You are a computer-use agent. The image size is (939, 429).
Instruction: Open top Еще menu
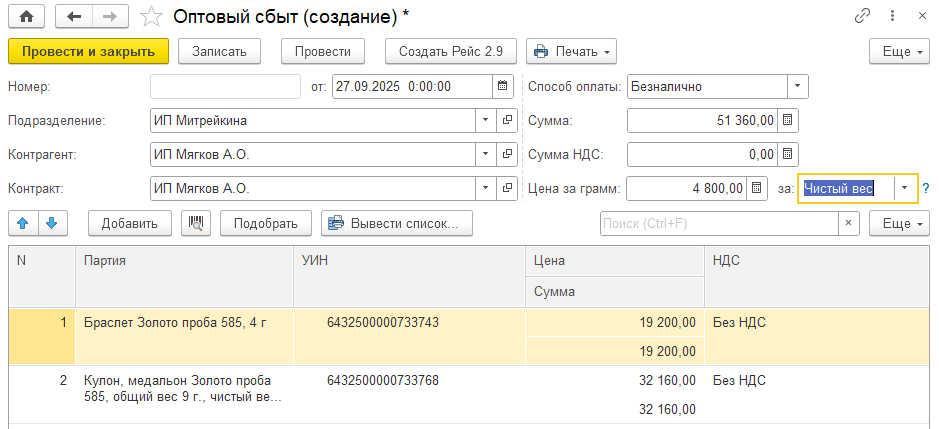point(896,51)
